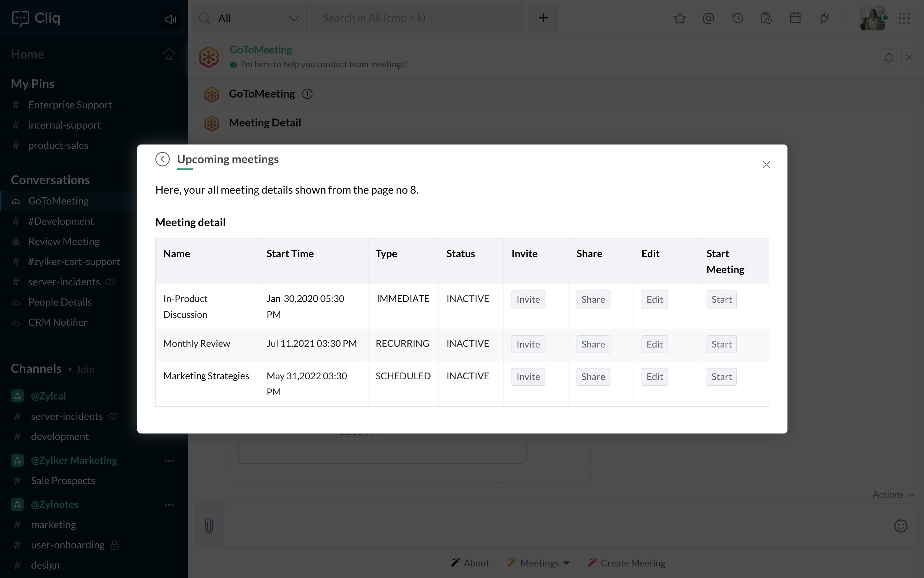Open mentions @ icon
The width and height of the screenshot is (924, 578).
click(708, 18)
